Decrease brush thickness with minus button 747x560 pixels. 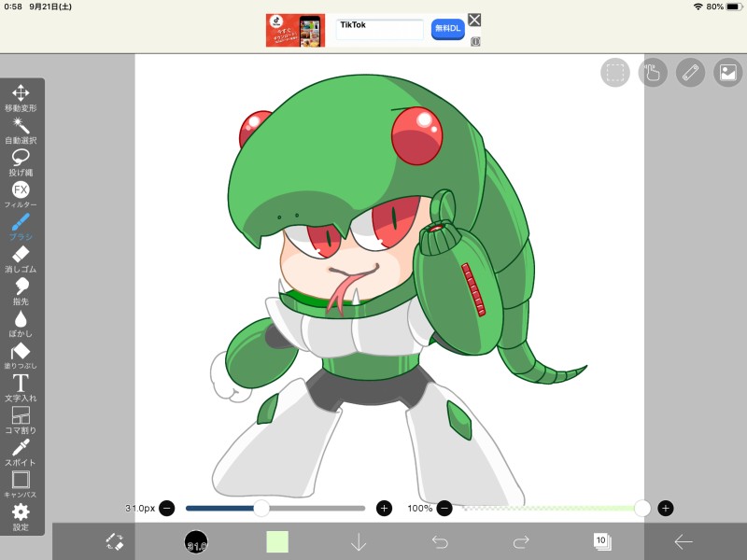point(167,508)
